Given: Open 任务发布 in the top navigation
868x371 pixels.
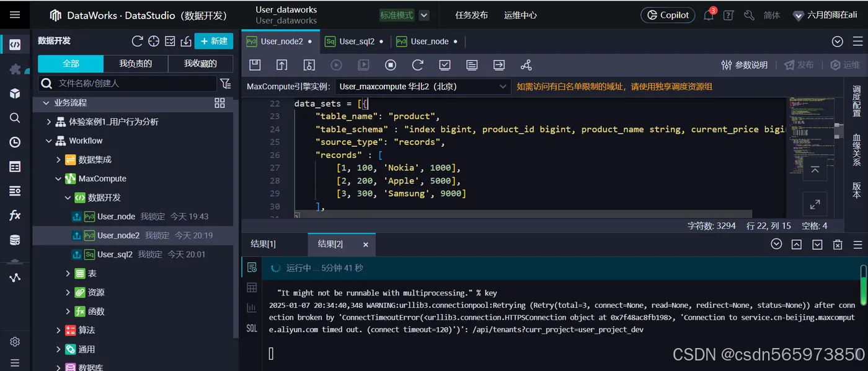Looking at the screenshot, I should [x=471, y=15].
